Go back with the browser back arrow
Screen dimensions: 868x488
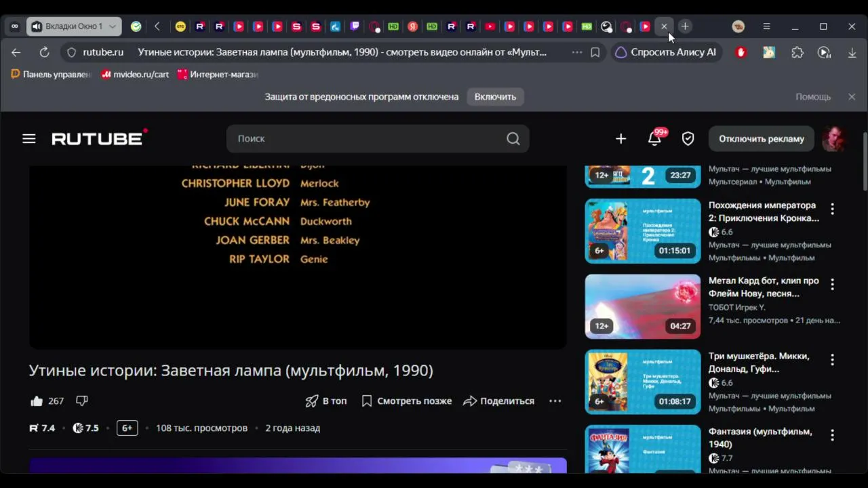[16, 52]
